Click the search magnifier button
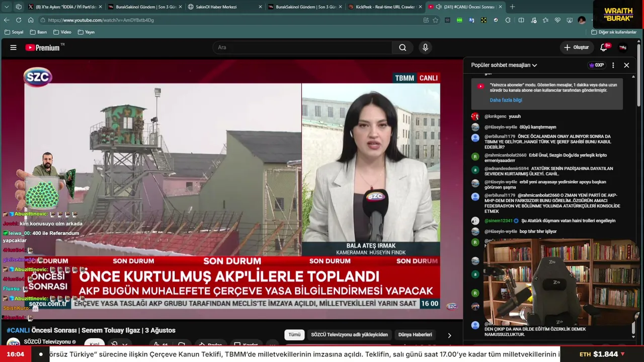Image resolution: width=644 pixels, height=362 pixels. (x=403, y=47)
